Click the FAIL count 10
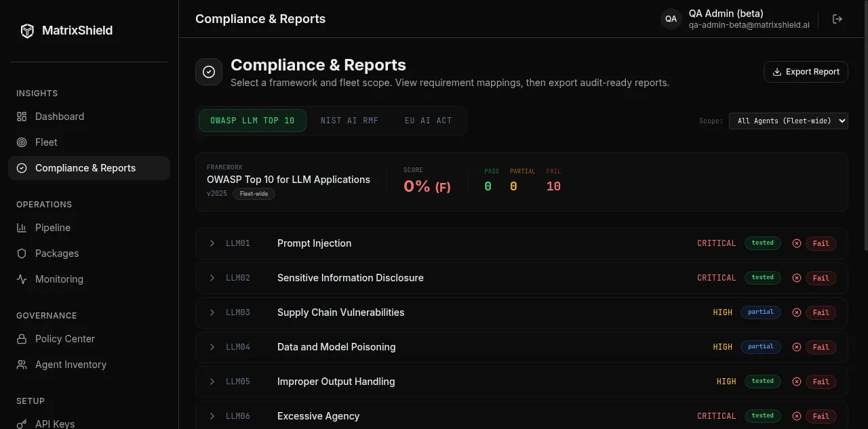The image size is (868, 429). tap(553, 186)
